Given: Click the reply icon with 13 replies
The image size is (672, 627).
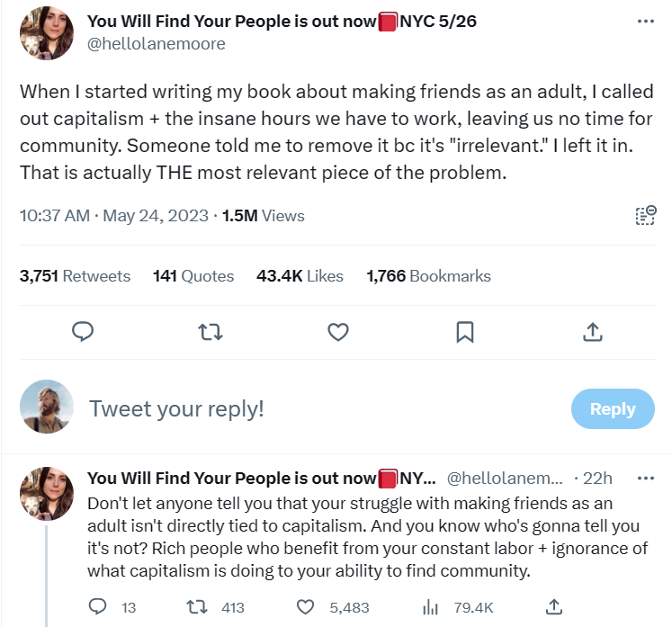Looking at the screenshot, I should 98,607.
